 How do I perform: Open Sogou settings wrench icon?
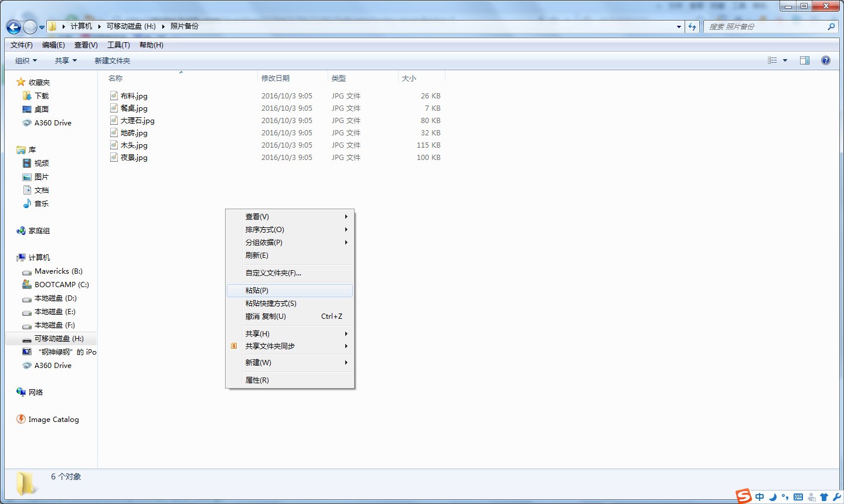837,497
